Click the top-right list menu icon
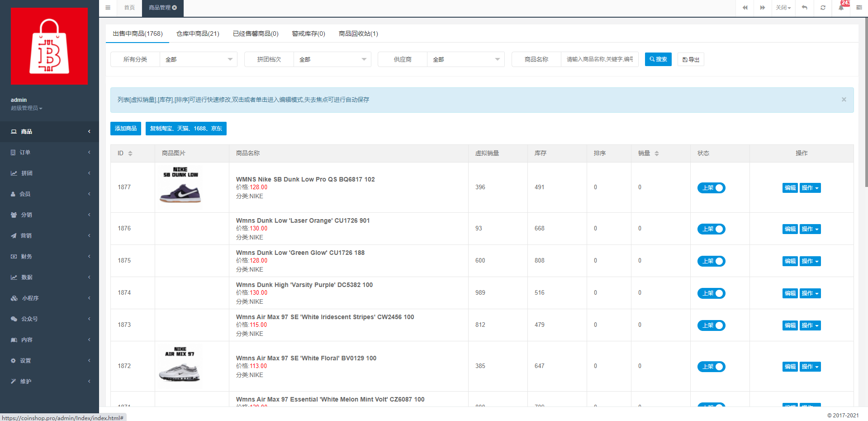Screen dimensions: 868x421 coord(859,8)
